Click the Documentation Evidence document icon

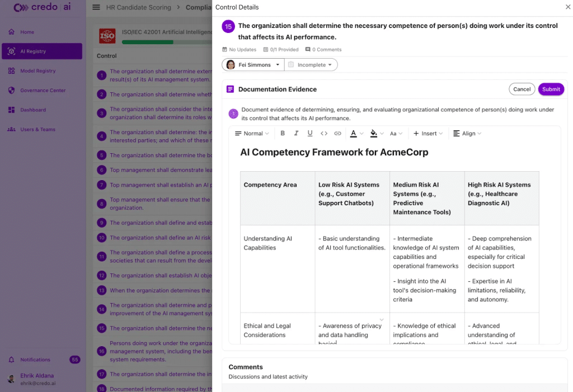point(230,89)
